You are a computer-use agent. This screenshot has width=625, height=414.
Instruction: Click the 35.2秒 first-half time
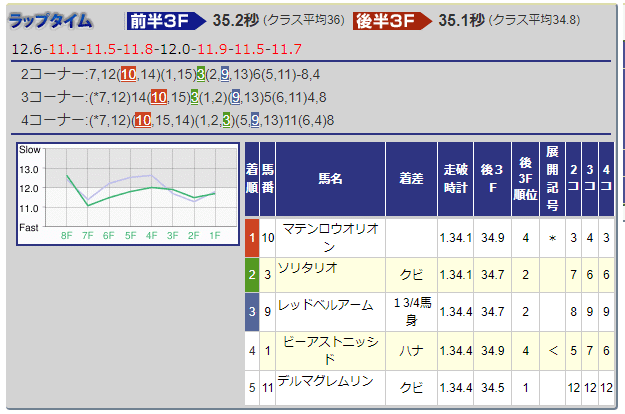(236, 20)
